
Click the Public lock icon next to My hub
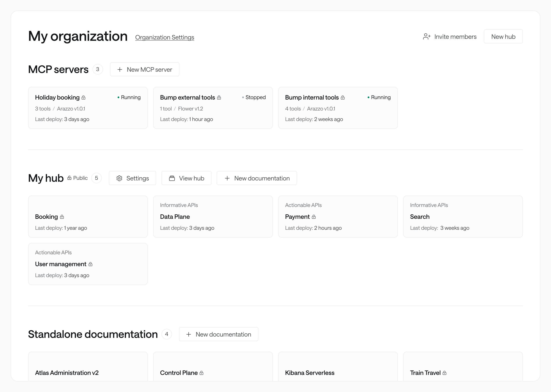point(69,178)
